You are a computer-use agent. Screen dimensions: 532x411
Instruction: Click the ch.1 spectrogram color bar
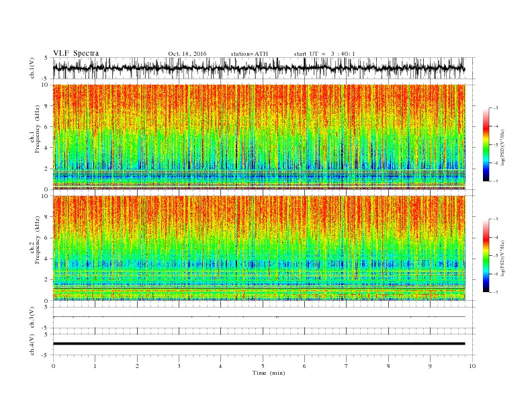(486, 145)
